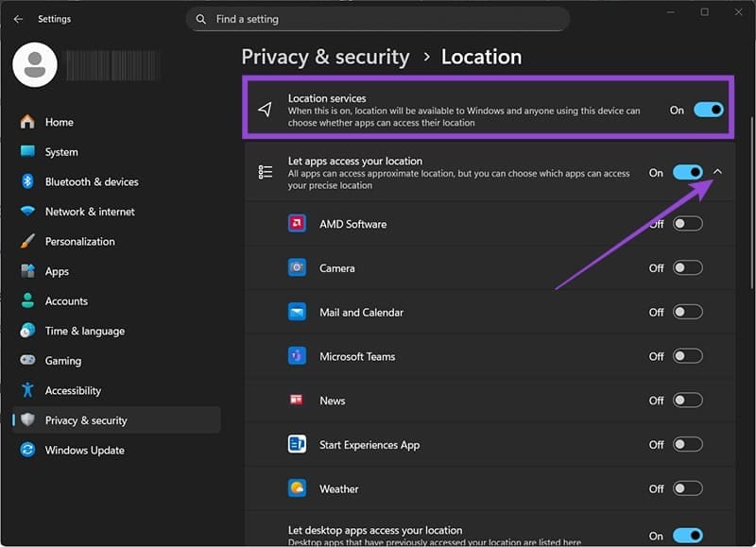
Task: Click the 'Weather' app label
Action: 339,488
